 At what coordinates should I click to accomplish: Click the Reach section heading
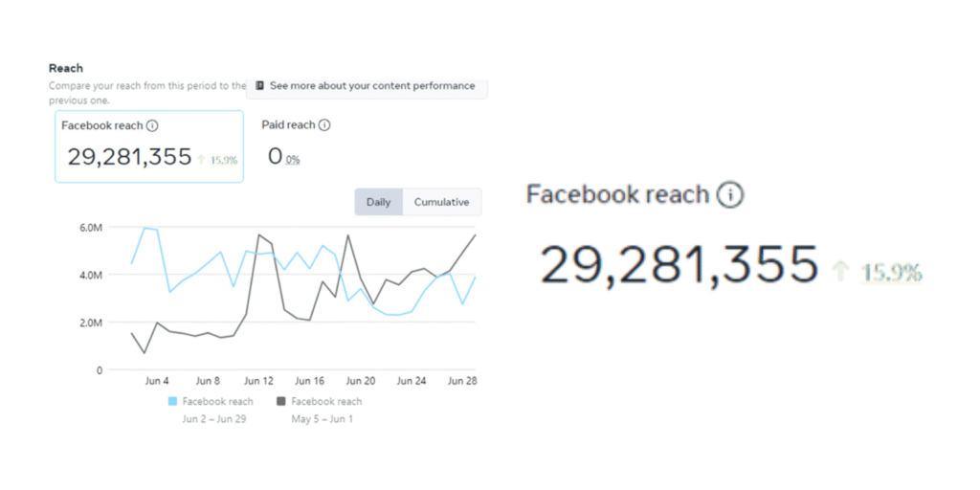point(66,68)
